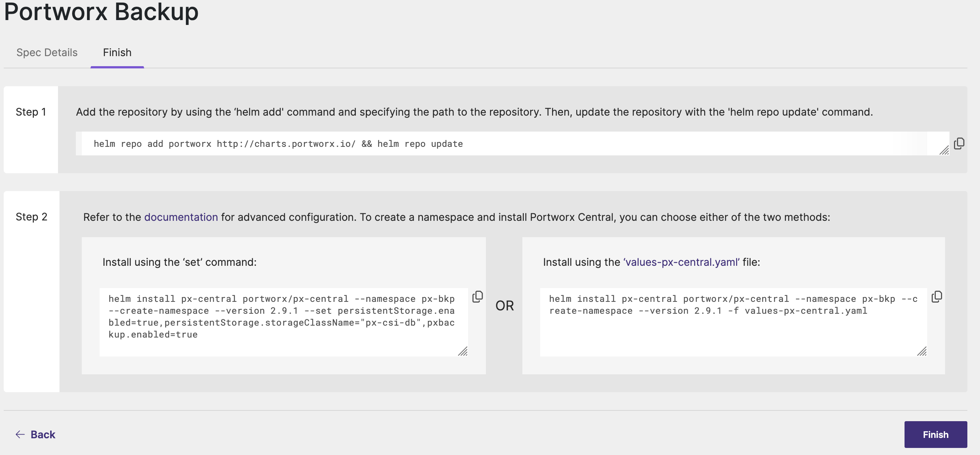The width and height of the screenshot is (980, 455).
Task: Click the Step 2 label
Action: point(32,217)
